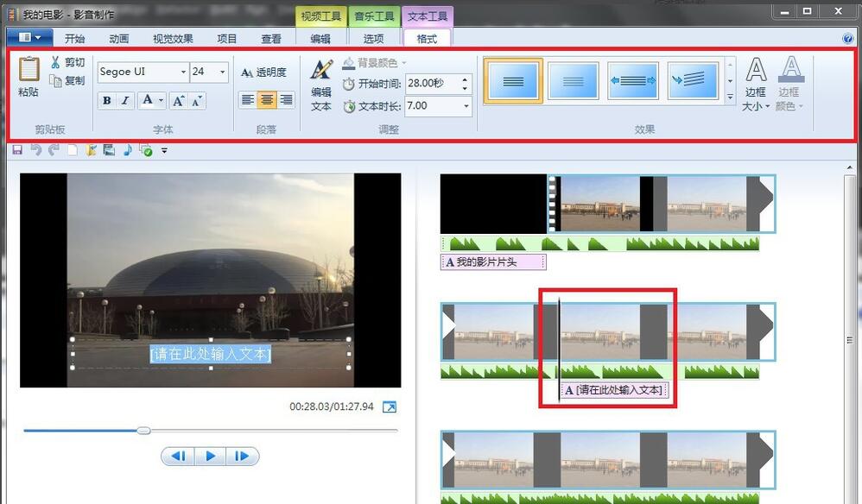Click the Help question mark icon
The width and height of the screenshot is (862, 504).
click(847, 38)
